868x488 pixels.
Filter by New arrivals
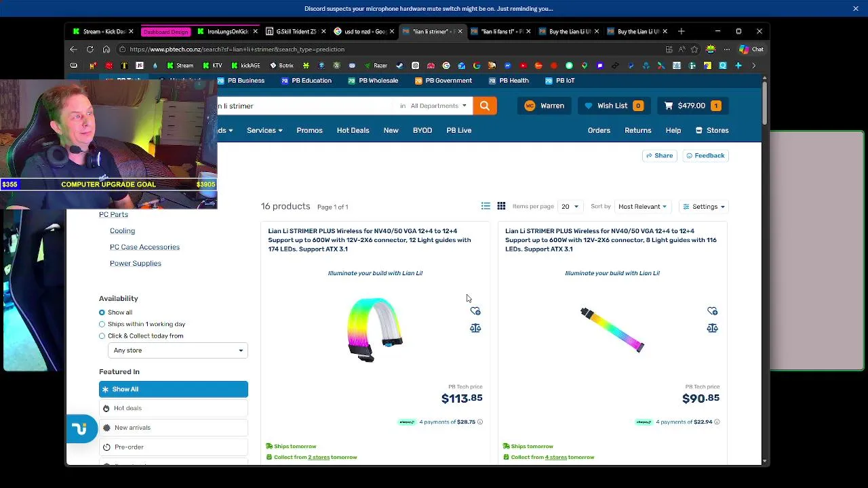click(x=174, y=428)
